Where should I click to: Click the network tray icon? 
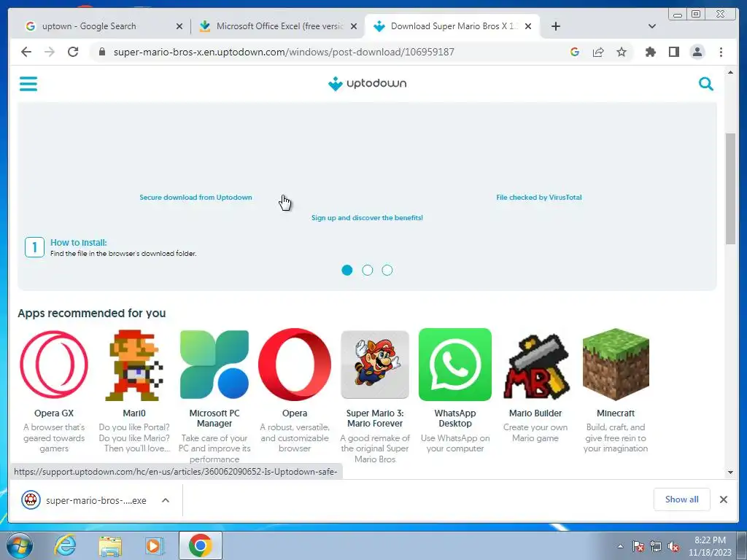coord(656,547)
